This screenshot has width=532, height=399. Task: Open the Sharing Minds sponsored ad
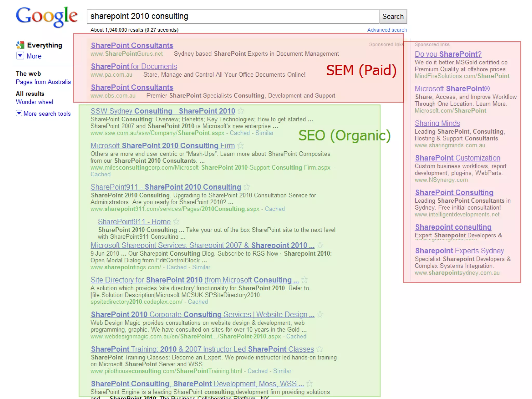[437, 123]
